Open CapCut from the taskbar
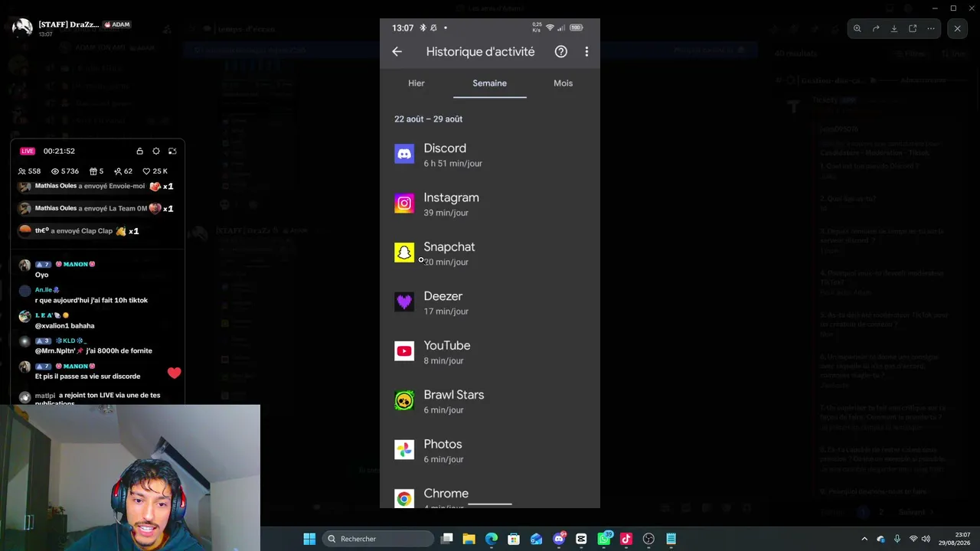 [581, 539]
